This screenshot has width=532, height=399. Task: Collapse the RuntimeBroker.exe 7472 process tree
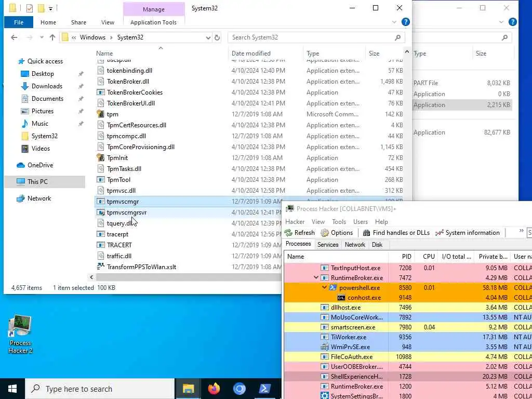pyautogui.click(x=316, y=277)
